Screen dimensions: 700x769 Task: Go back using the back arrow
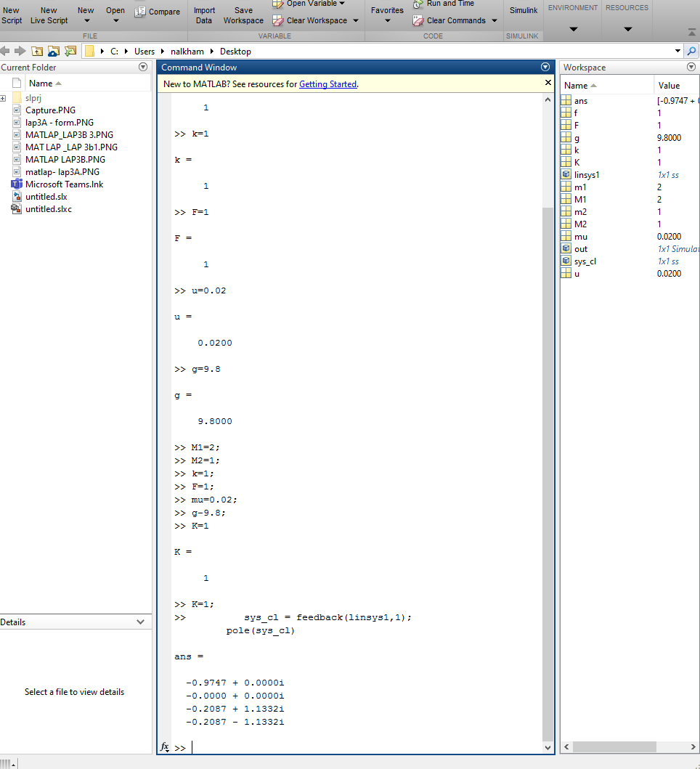pyautogui.click(x=5, y=51)
